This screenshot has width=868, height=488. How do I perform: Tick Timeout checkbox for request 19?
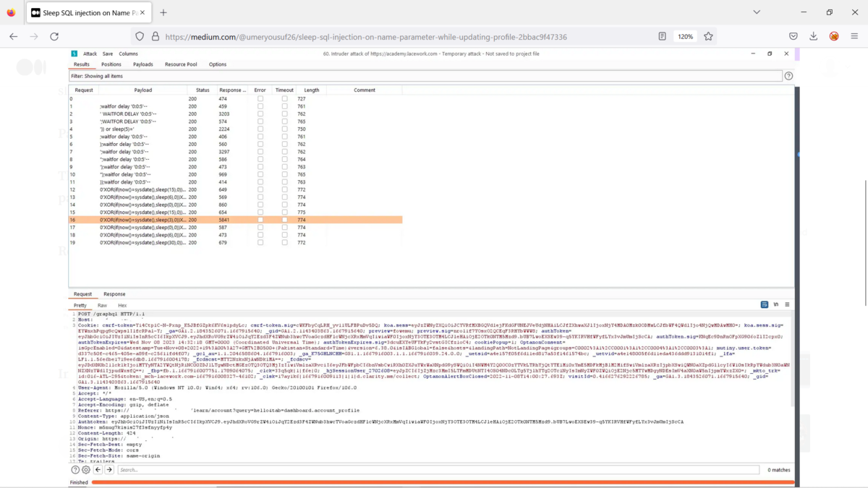(284, 242)
